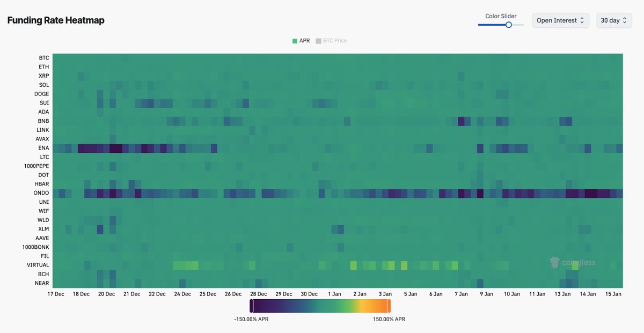
Task: Select the AVAX row label
Action: point(42,139)
